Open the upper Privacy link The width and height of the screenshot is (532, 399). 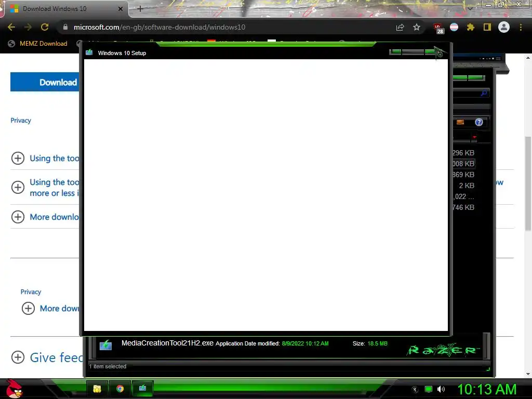pyautogui.click(x=21, y=121)
